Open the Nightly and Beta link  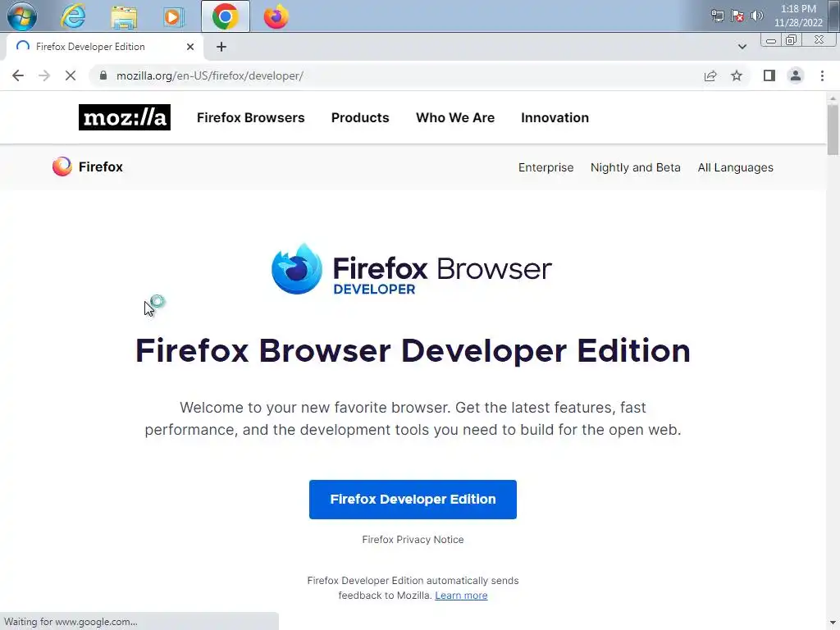click(636, 167)
